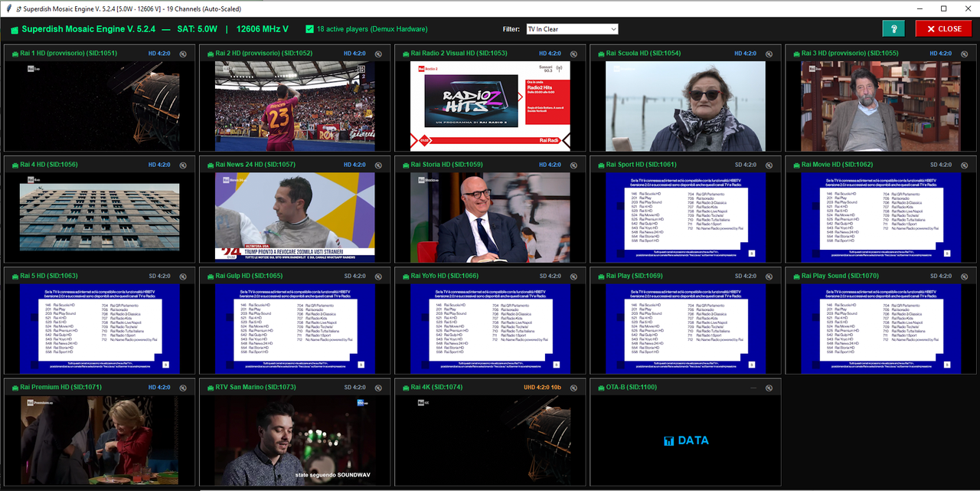Select the Rai Storia HD video preview
The image size is (980, 491).
(x=490, y=218)
